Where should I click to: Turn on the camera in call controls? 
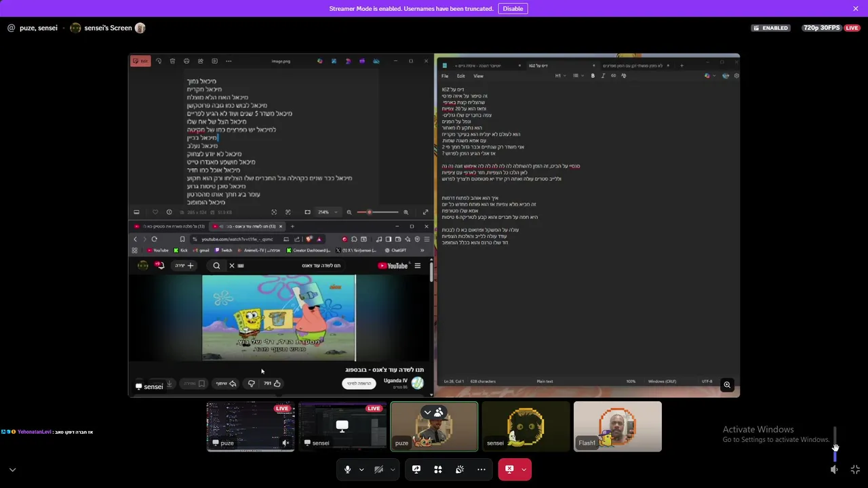(x=378, y=469)
